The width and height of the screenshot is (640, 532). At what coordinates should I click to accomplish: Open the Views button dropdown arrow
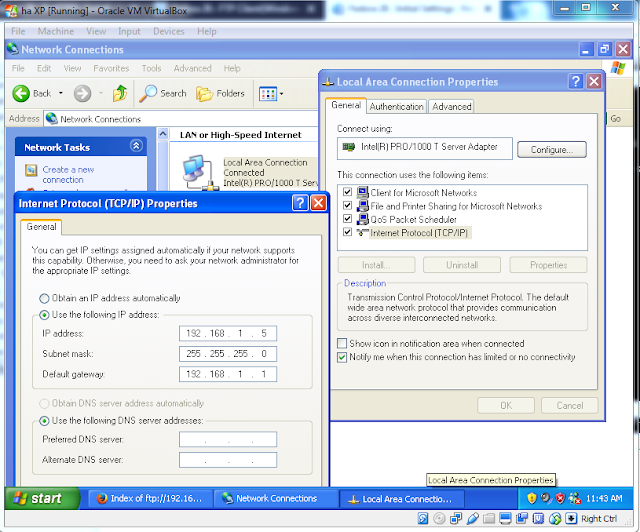(282, 94)
